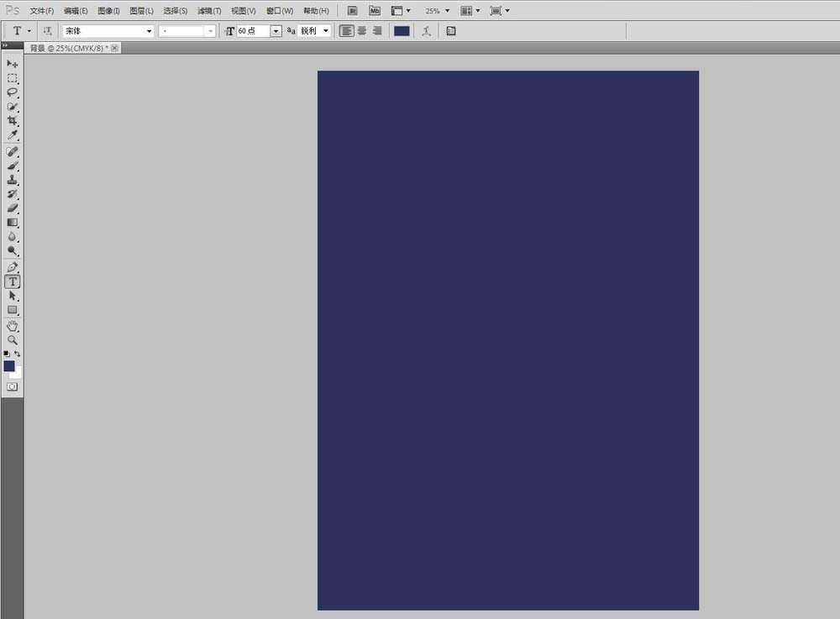Choose the Eyedropper tool
The image size is (840, 619).
13,135
